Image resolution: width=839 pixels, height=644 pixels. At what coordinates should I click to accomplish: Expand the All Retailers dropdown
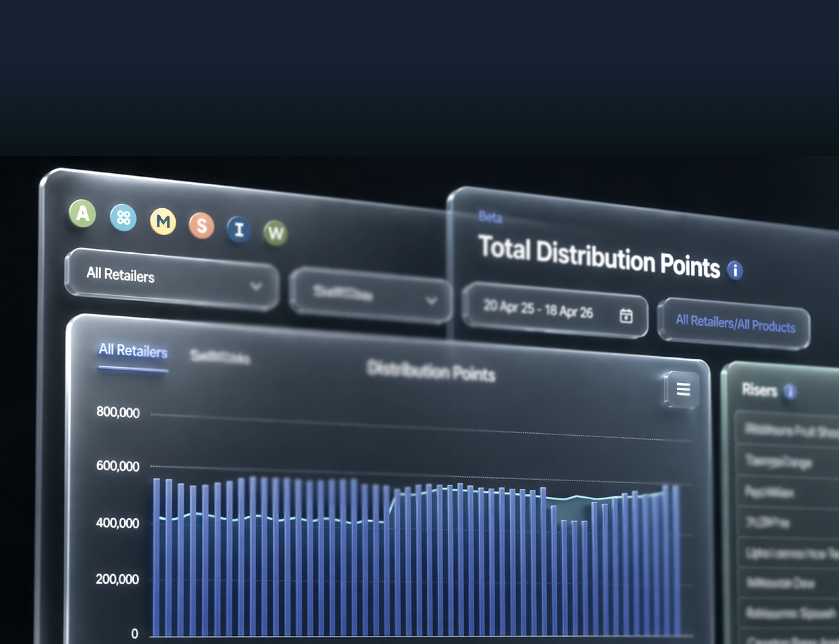tap(172, 279)
